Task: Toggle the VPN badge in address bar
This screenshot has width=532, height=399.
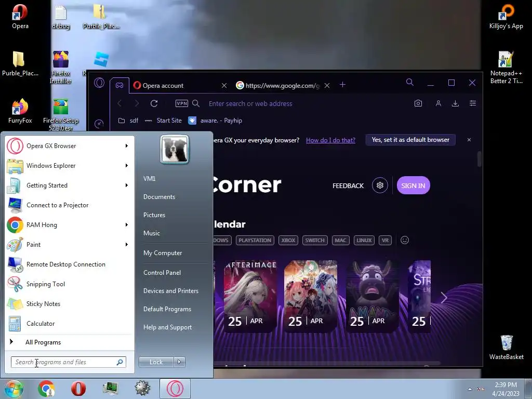Action: tap(181, 103)
